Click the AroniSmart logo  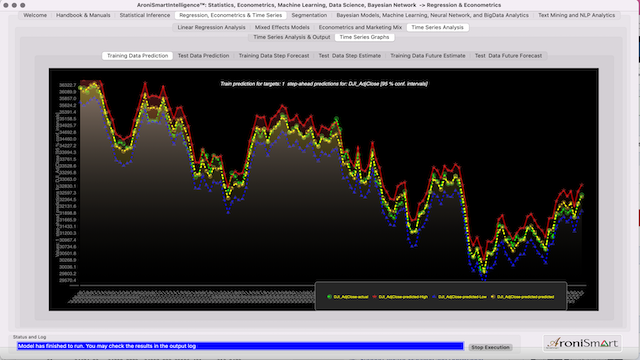(582, 343)
